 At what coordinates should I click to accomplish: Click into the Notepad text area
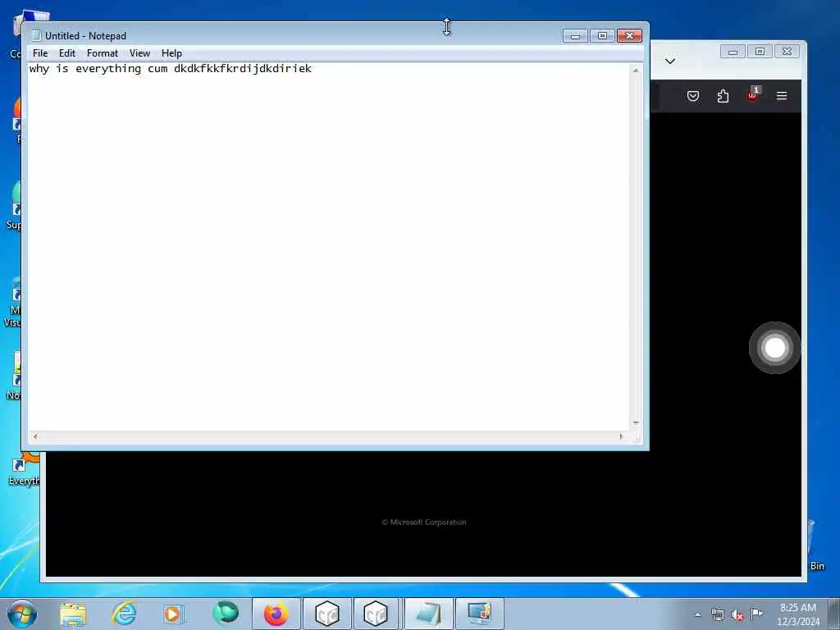tap(328, 246)
